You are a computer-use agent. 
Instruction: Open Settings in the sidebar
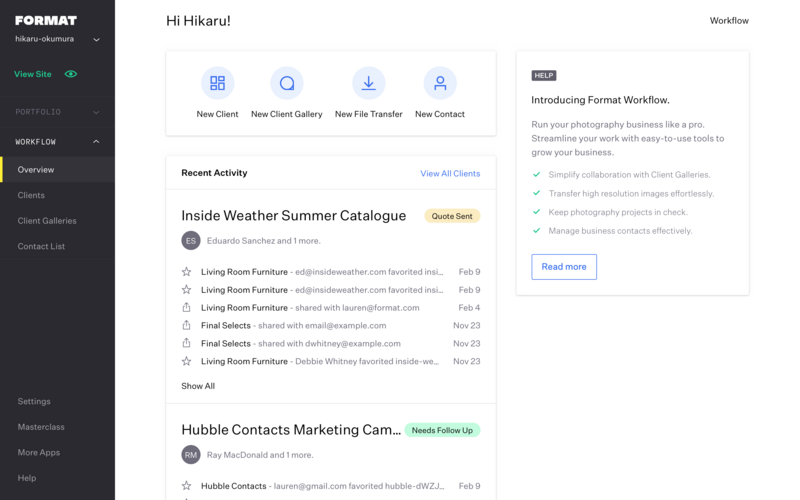pyautogui.click(x=34, y=402)
